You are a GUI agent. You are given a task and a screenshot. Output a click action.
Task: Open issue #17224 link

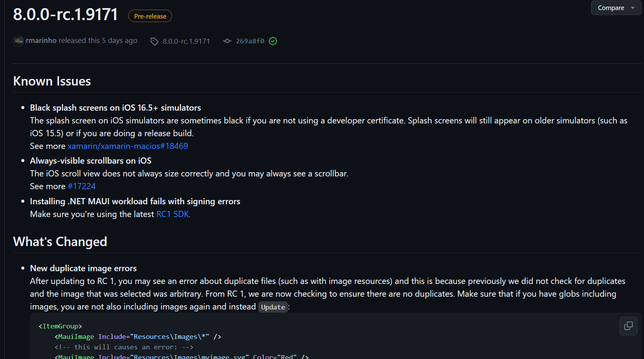[x=82, y=186]
